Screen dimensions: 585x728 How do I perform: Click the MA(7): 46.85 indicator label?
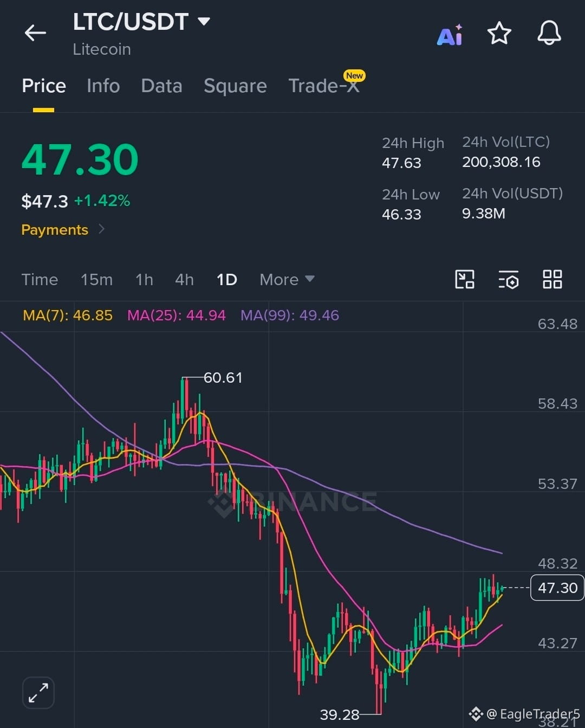click(68, 315)
